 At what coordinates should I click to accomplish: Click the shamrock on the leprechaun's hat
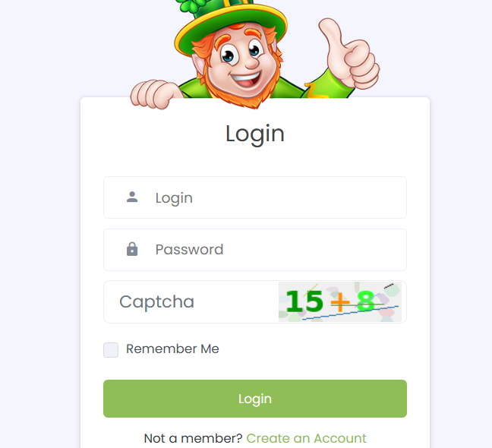[194, 7]
